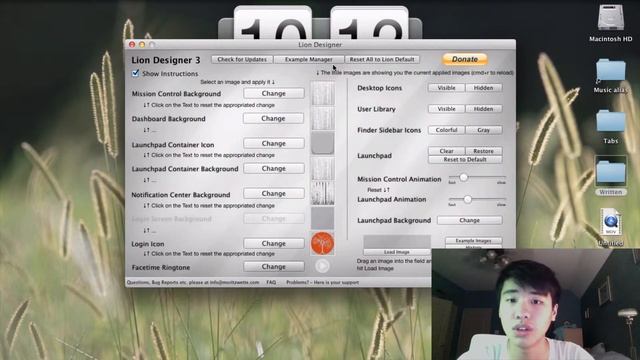Change the Dashboard Background
Viewport: 640px width, 360px height.
click(x=273, y=118)
